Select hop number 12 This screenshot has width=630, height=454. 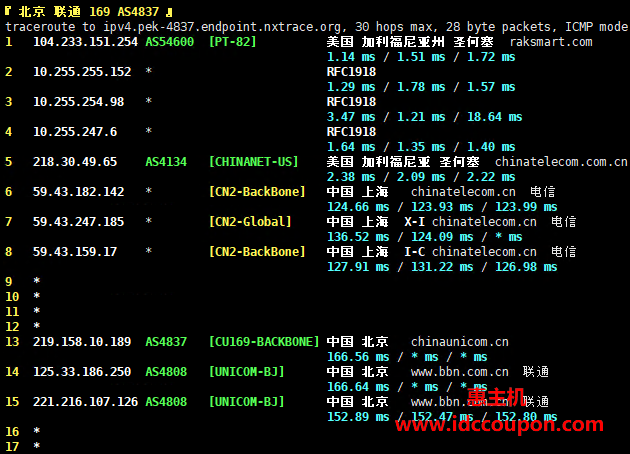12,327
